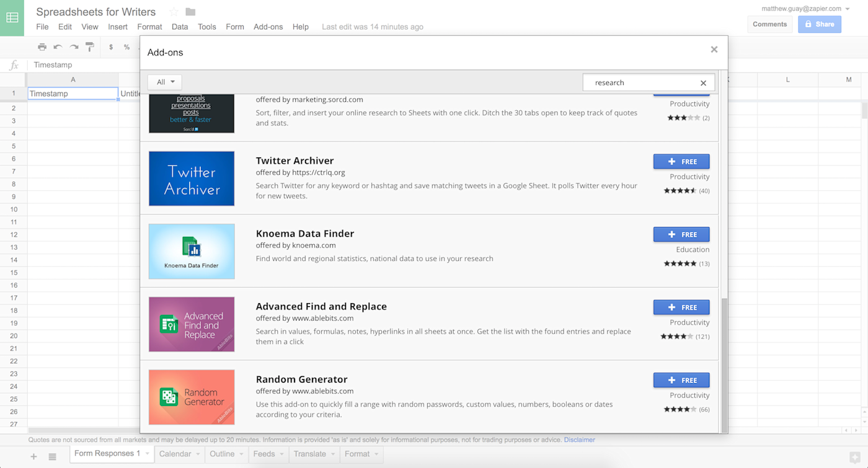The height and width of the screenshot is (468, 868).
Task: Format as currency with dollar button
Action: tap(111, 47)
